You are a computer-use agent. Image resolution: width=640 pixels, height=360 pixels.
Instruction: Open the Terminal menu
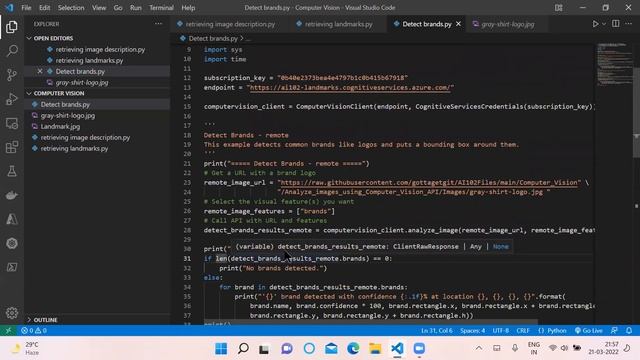pyautogui.click(x=161, y=7)
